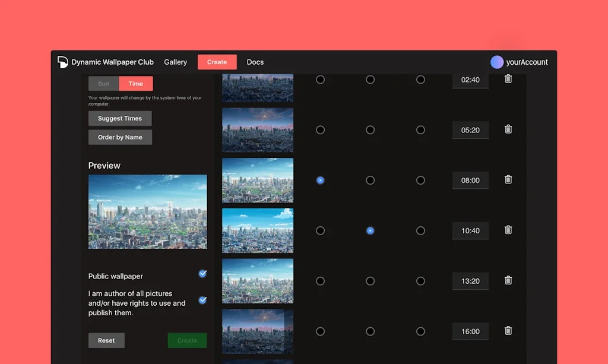
Task: Remove the 10:40 image with trash icon
Action: [x=508, y=230]
